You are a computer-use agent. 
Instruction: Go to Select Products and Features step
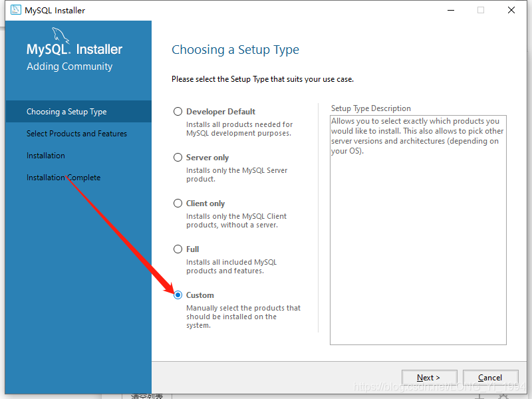pyautogui.click(x=78, y=134)
